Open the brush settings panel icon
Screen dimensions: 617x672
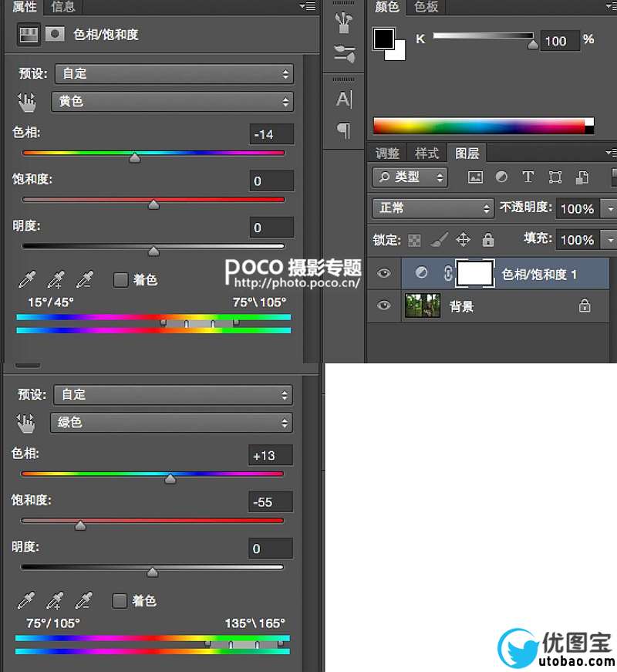click(x=344, y=53)
